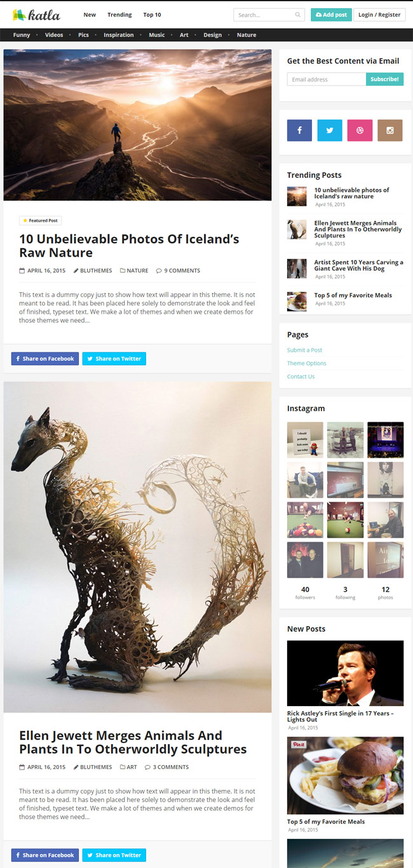Select the Top 10 menu item
The image size is (413, 868).
tap(152, 15)
